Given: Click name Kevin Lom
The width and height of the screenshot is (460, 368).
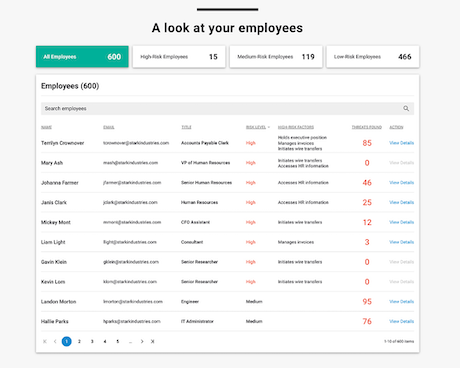Looking at the screenshot, I should pyautogui.click(x=53, y=282).
